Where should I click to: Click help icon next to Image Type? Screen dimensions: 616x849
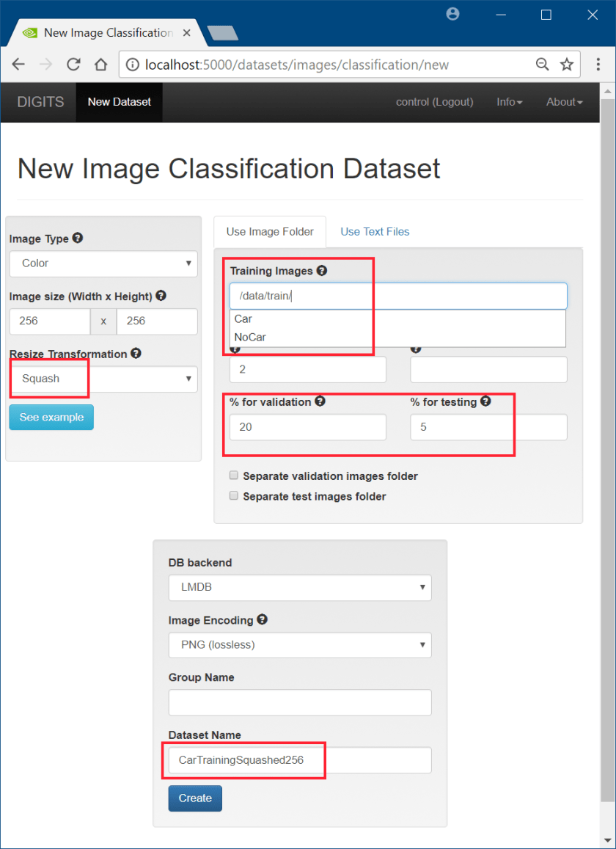tap(78, 238)
